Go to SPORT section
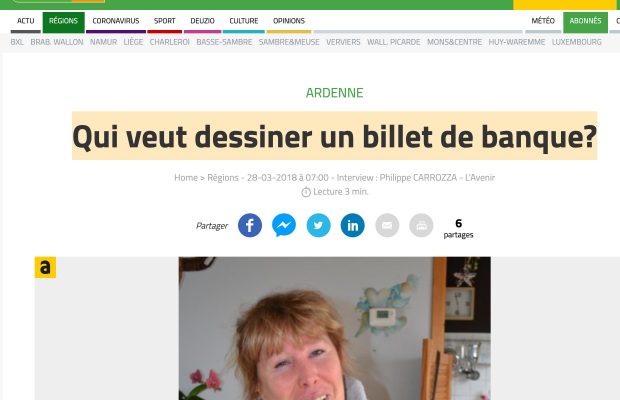Image resolution: width=620 pixels, height=400 pixels. [164, 21]
